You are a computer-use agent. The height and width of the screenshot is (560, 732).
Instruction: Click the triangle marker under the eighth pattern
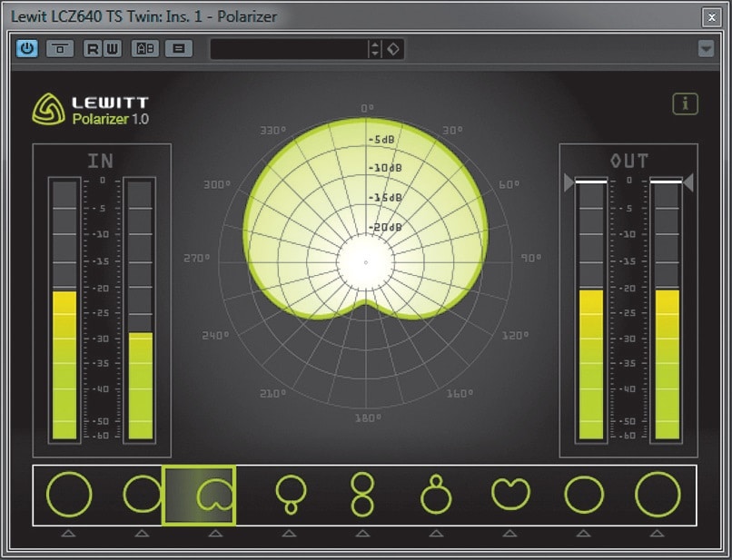(583, 533)
